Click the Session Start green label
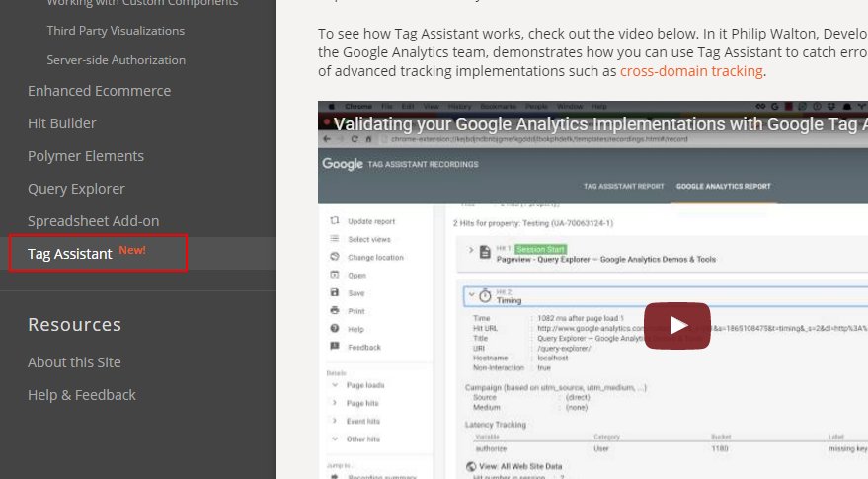 [541, 249]
